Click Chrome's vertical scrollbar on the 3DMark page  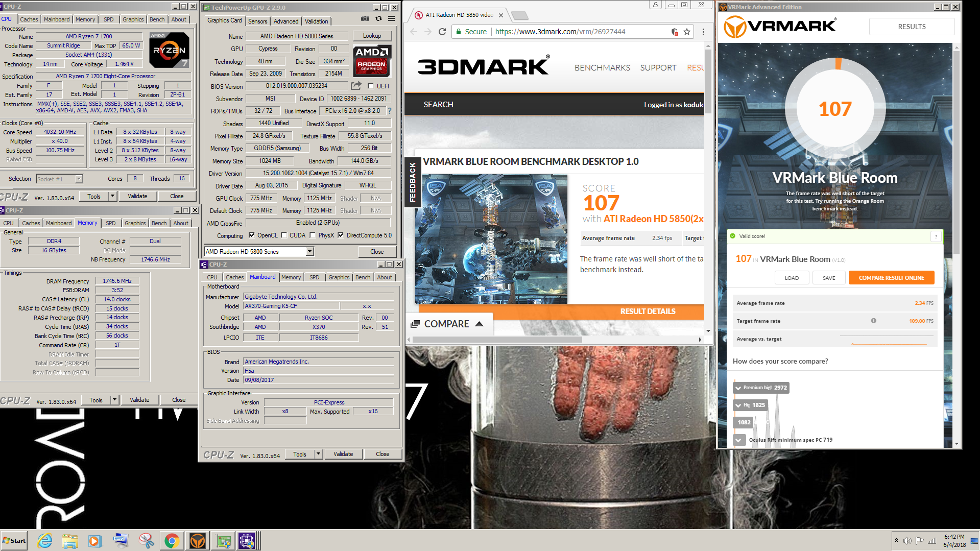[x=708, y=82]
